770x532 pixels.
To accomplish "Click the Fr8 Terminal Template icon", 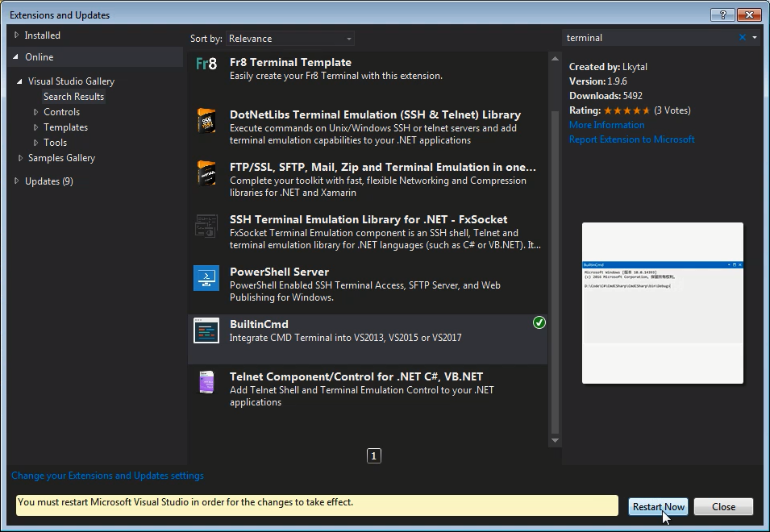I will point(206,64).
